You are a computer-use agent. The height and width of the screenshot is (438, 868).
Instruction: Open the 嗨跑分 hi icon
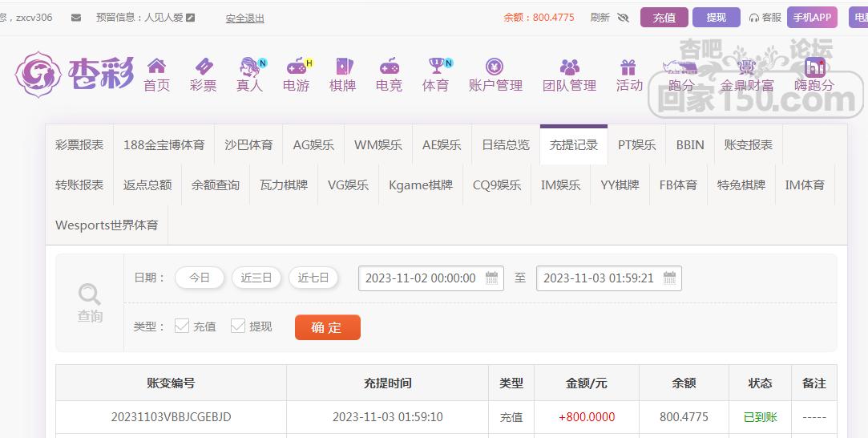point(814,67)
